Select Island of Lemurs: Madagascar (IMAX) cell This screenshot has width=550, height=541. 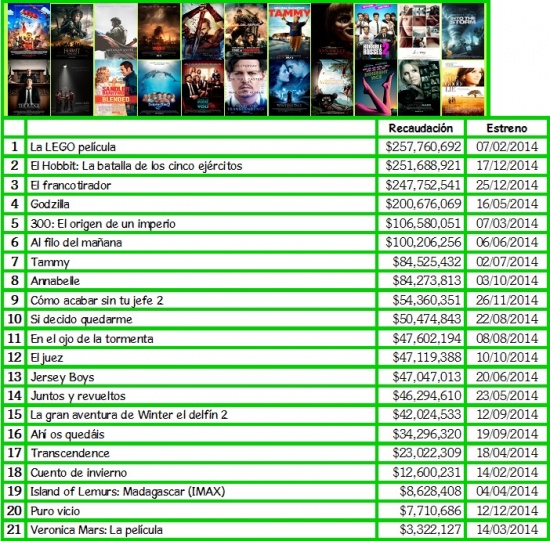click(201, 491)
